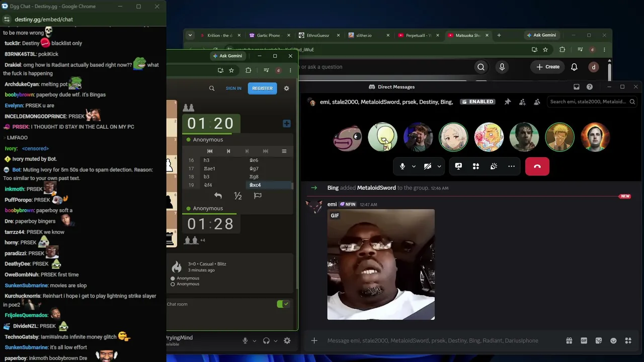Open tab search dropdown in back Chrome window
The height and width of the screenshot is (362, 644).
point(190,35)
